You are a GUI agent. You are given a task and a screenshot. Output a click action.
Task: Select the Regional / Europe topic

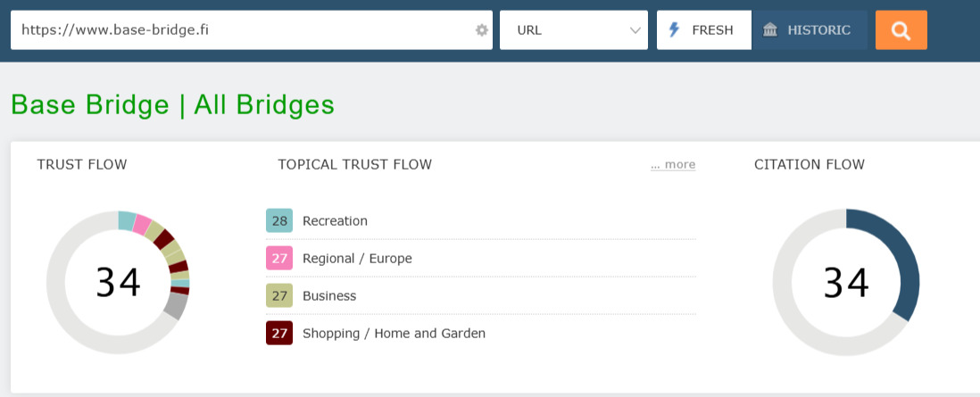click(x=357, y=258)
